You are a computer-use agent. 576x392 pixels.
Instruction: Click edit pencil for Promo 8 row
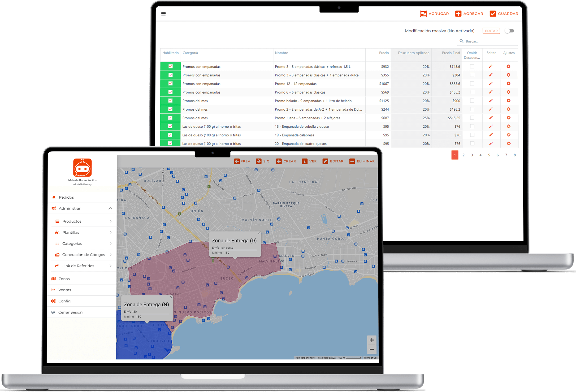pyautogui.click(x=490, y=66)
